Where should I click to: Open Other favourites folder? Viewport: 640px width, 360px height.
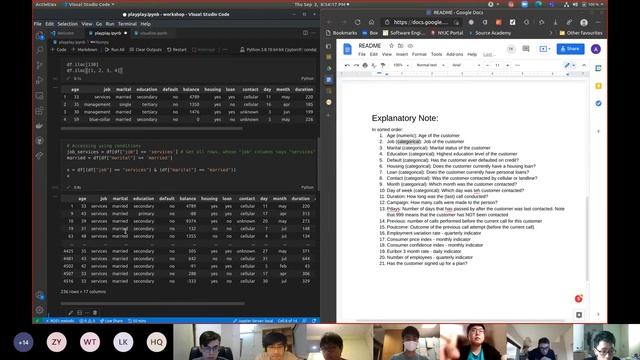pyautogui.click(x=581, y=33)
